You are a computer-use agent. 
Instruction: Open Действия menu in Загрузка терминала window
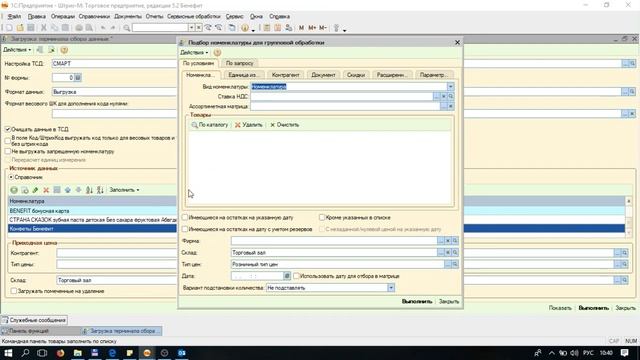tap(17, 50)
